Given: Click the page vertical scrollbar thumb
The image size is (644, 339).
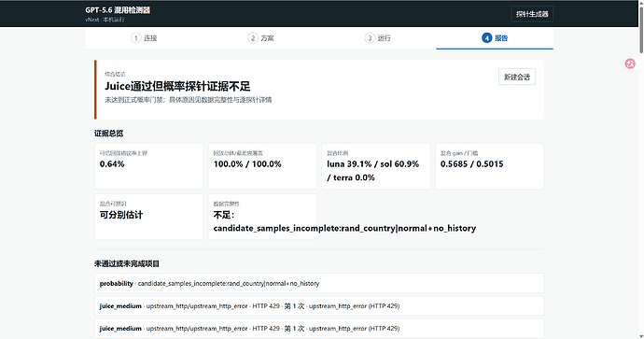Looking at the screenshot, I should click(x=640, y=27).
